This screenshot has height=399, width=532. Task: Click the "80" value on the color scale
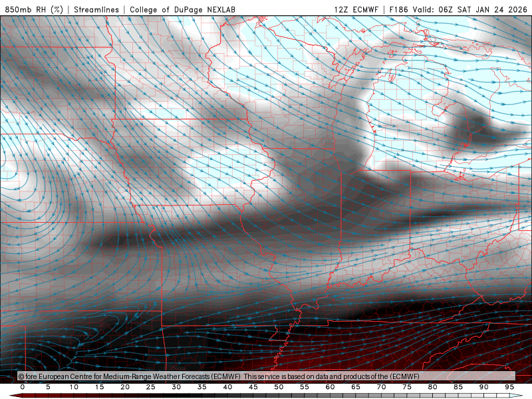click(433, 387)
